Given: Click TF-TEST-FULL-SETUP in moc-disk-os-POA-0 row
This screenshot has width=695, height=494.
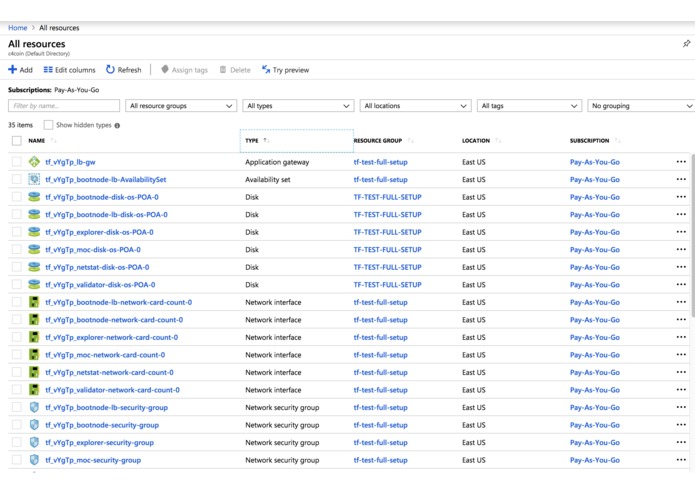Looking at the screenshot, I should [x=387, y=250].
